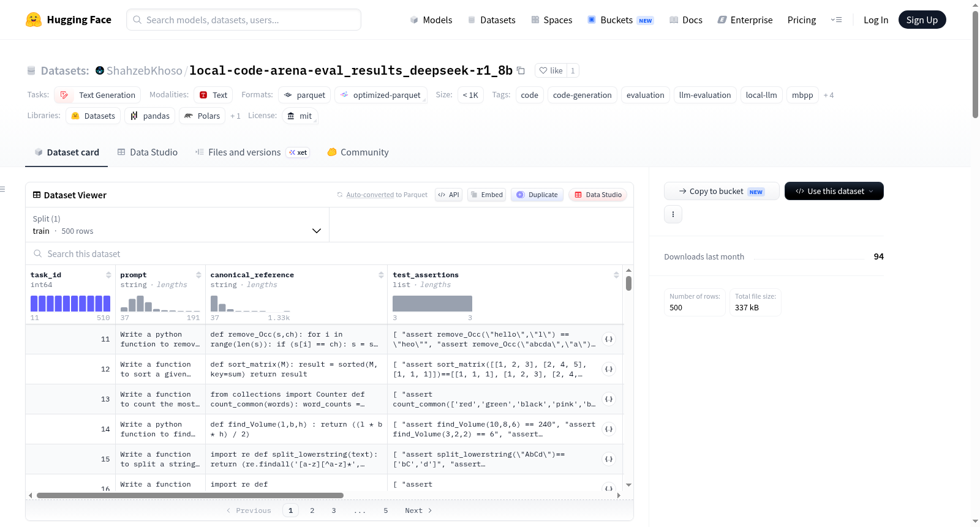Click Next page in pagination

[418, 510]
